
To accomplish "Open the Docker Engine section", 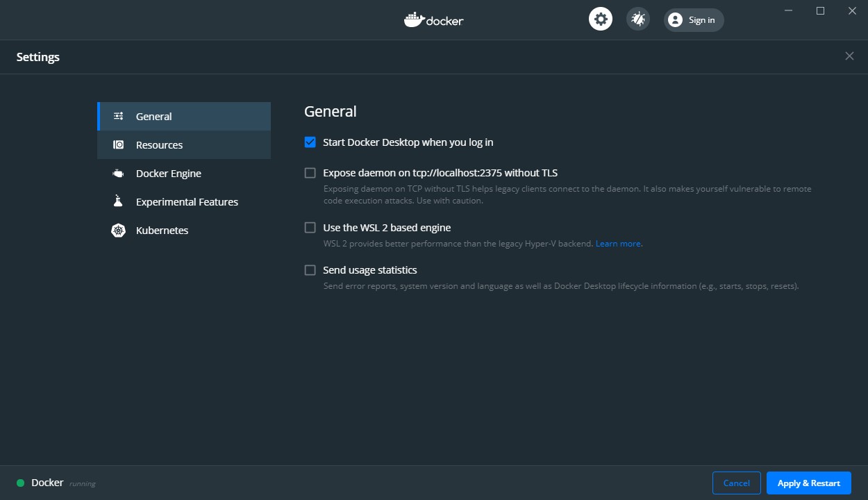I will tap(169, 173).
